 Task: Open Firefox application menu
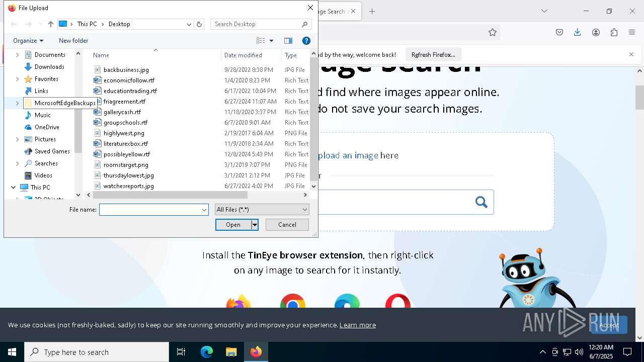pyautogui.click(x=632, y=32)
